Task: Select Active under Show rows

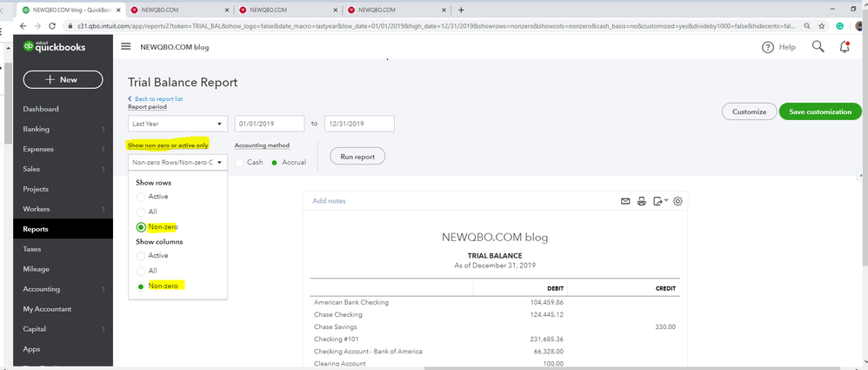Action: [141, 197]
